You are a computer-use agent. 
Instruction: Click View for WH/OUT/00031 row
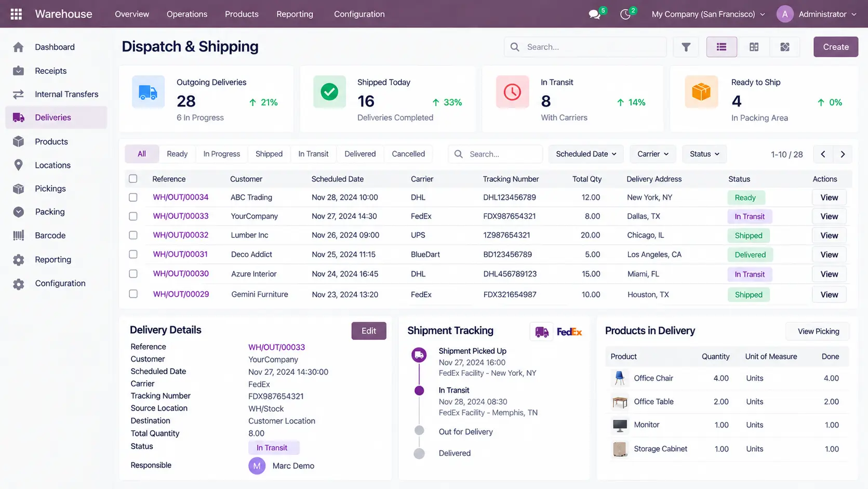[x=829, y=255]
